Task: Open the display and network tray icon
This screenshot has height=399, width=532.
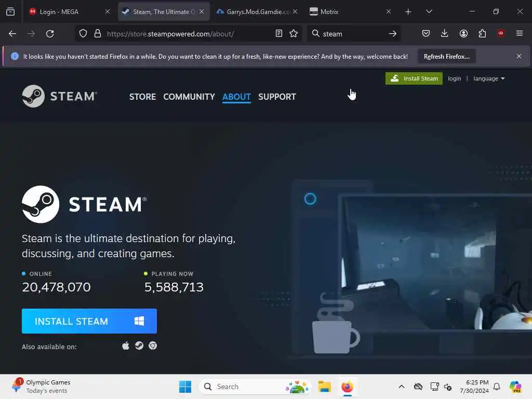Action: tap(434, 387)
